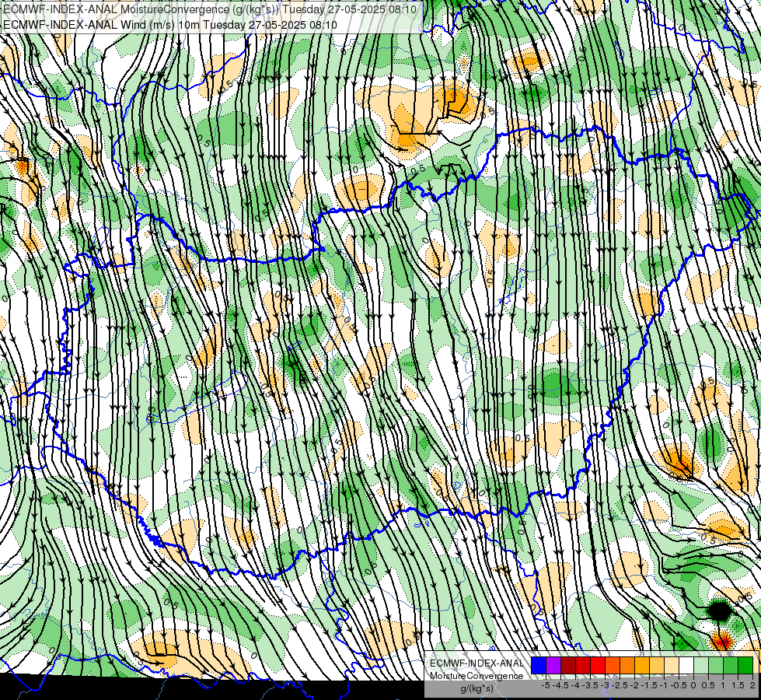Click the -5 value on the legend scale
761x700 pixels.
pos(546,685)
